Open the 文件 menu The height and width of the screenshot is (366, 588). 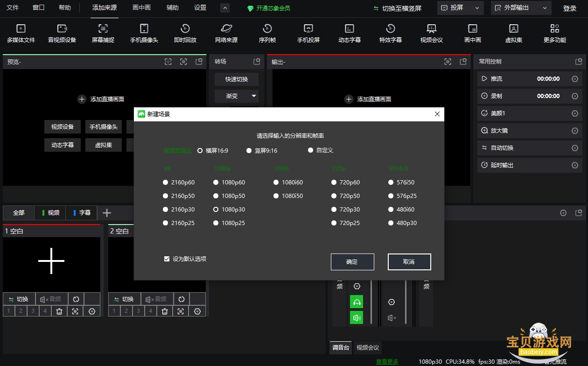(13, 8)
